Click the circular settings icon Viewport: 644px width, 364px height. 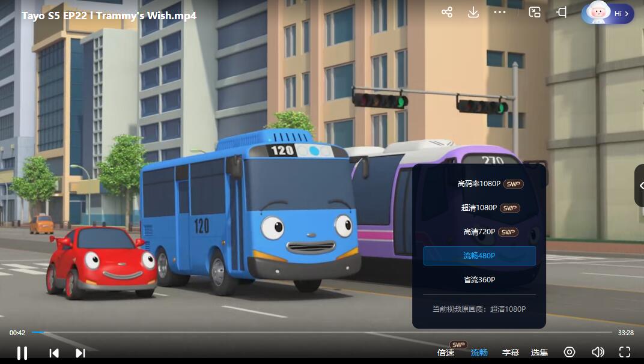click(x=570, y=352)
